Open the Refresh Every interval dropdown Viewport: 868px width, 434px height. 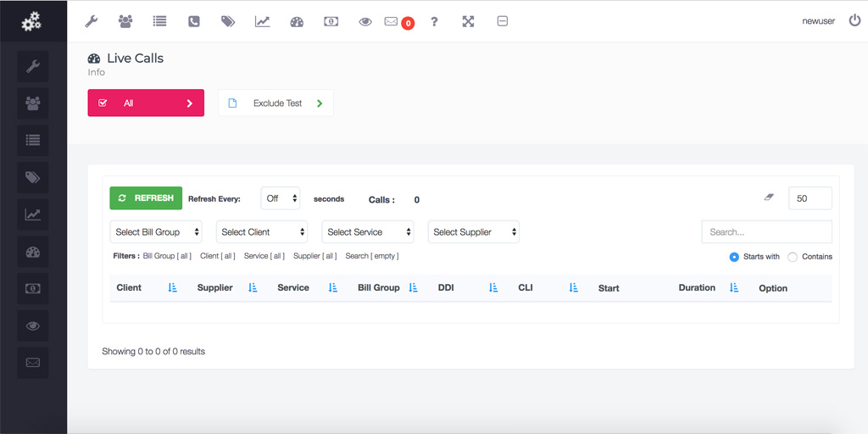click(280, 198)
